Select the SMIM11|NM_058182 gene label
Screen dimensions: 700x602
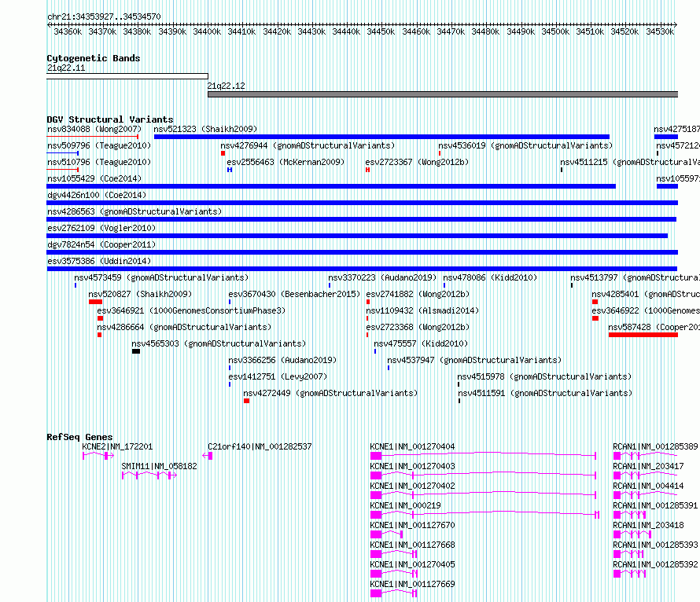(x=160, y=466)
